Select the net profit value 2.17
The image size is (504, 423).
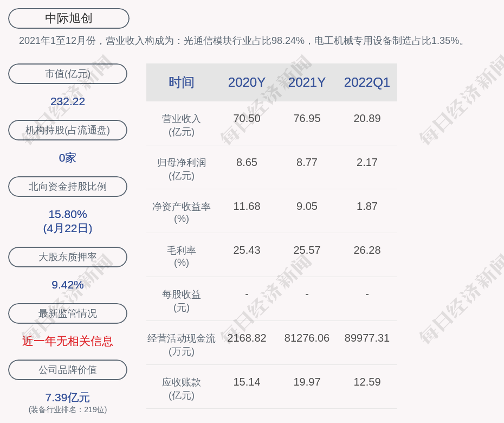pyautogui.click(x=367, y=162)
